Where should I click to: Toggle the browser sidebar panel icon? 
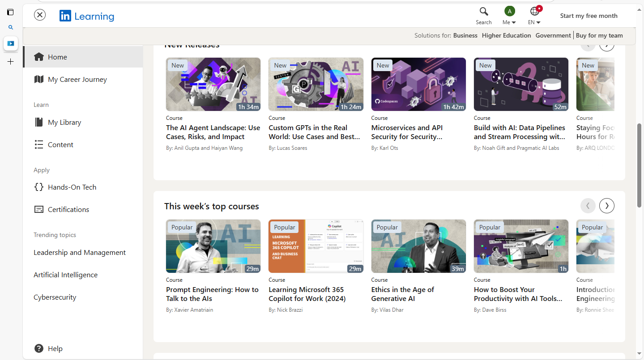pyautogui.click(x=10, y=12)
